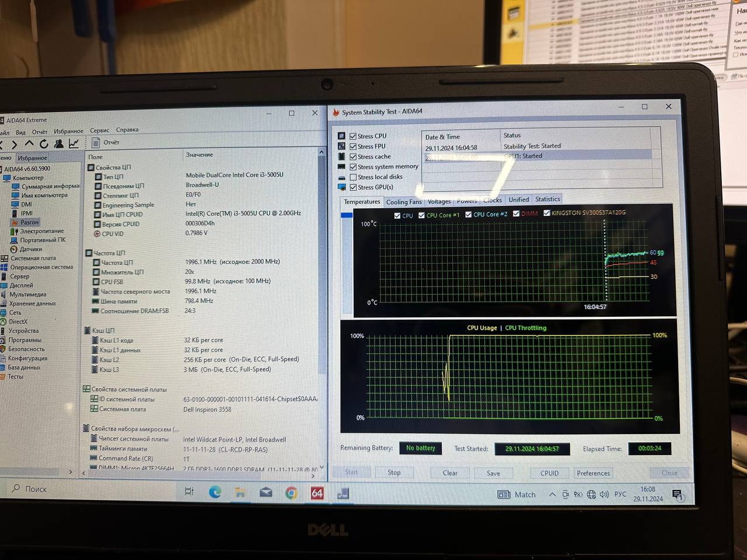Click the Task View taskbar icon
Screen dimensions: 747x560
189,492
